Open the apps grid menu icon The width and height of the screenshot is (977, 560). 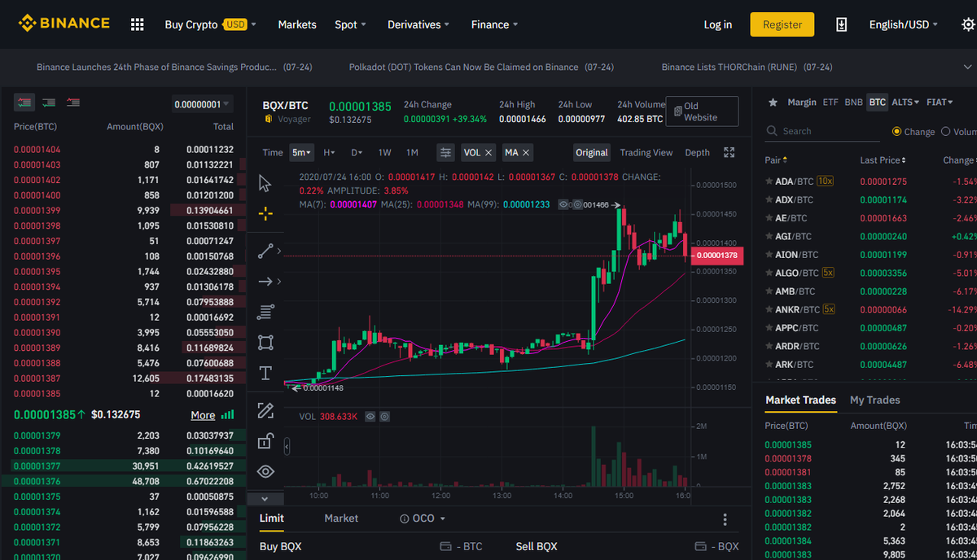coord(137,24)
